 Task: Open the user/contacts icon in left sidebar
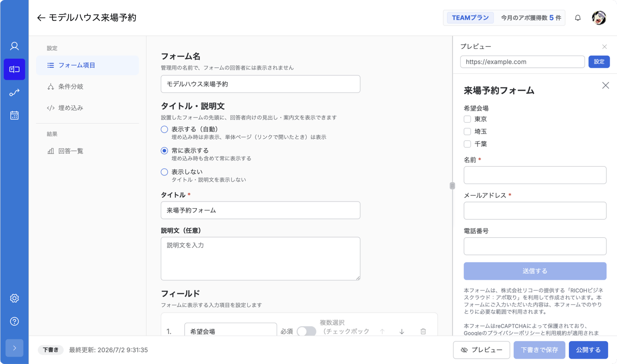point(15,46)
